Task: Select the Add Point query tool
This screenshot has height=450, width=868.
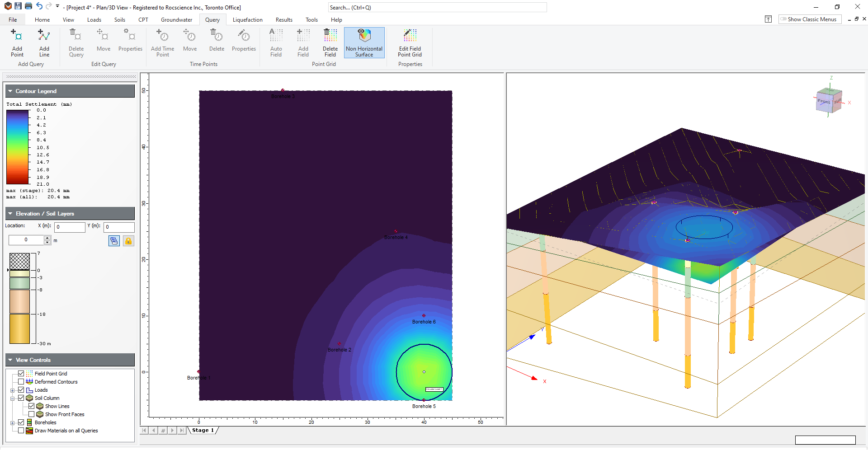Action: [17, 43]
